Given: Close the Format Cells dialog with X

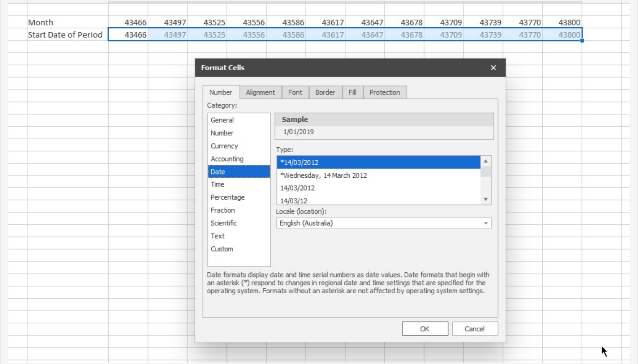Looking at the screenshot, I should coord(493,67).
